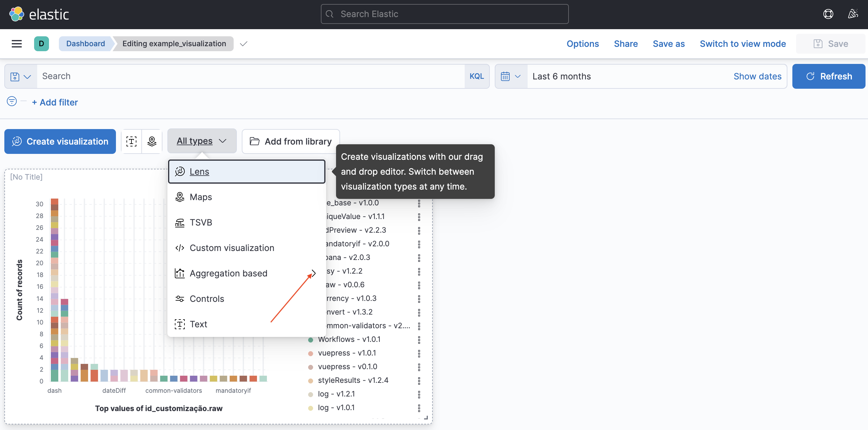
Task: Open options for nvert - v1.3.2 legend item
Action: [x=419, y=312]
